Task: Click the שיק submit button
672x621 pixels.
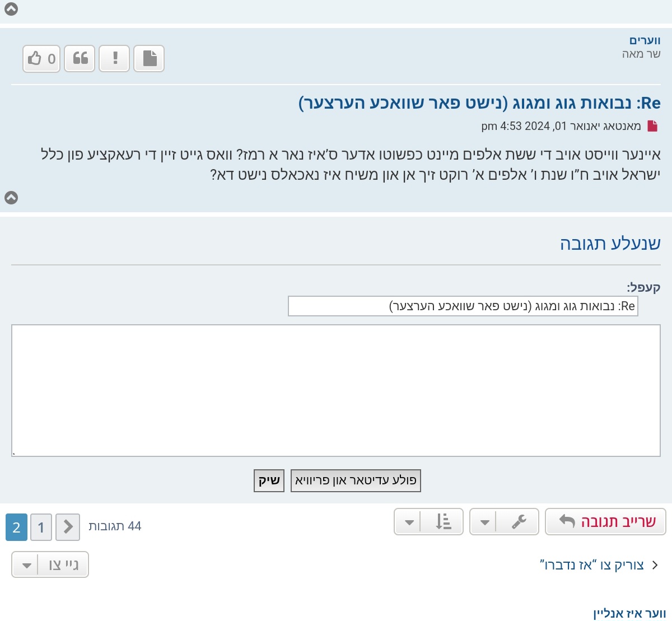Action: 269,480
